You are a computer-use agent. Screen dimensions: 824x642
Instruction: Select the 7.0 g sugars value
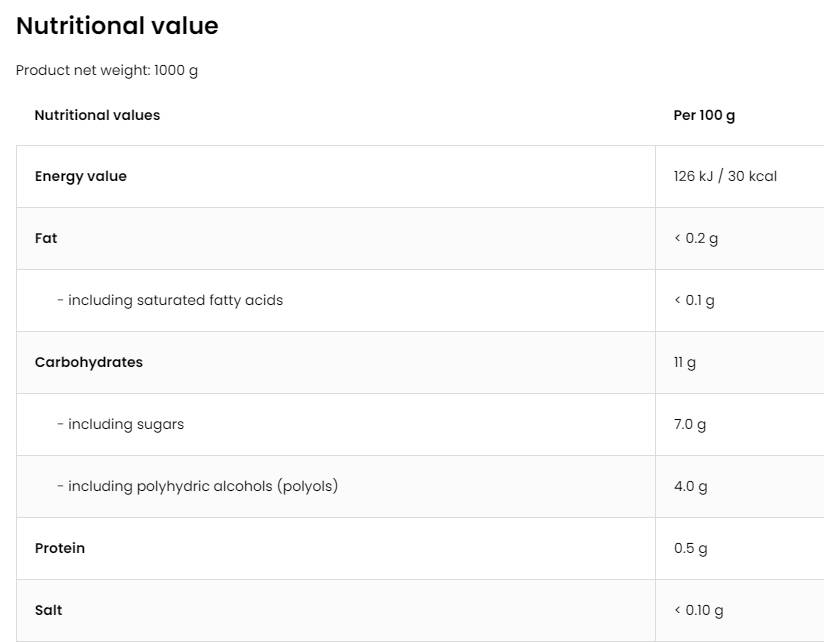[x=690, y=424]
